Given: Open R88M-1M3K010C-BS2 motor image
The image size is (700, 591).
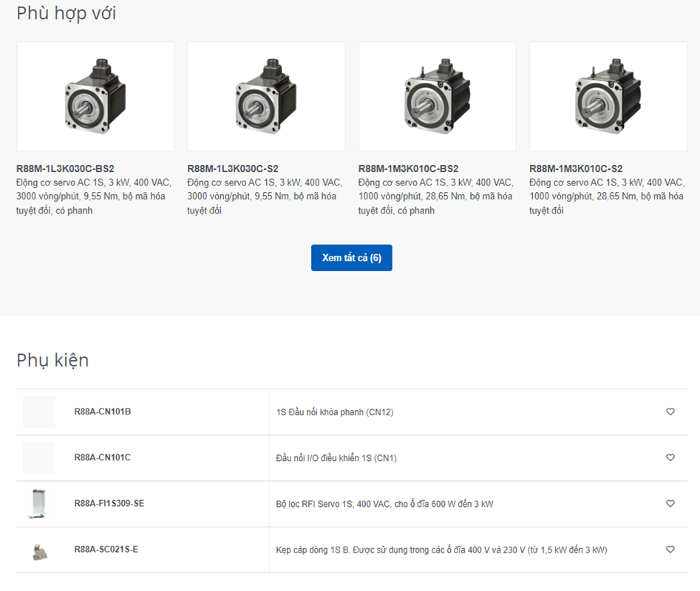Looking at the screenshot, I should (437, 96).
